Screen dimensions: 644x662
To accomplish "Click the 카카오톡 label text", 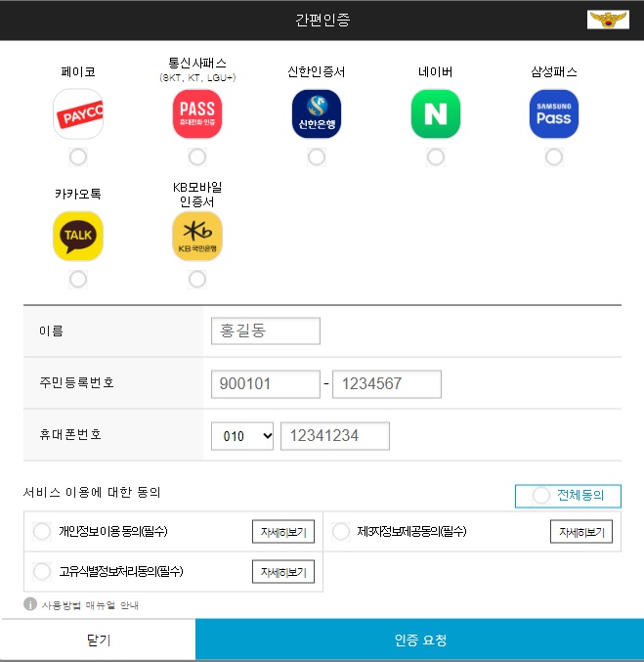I will 78,194.
